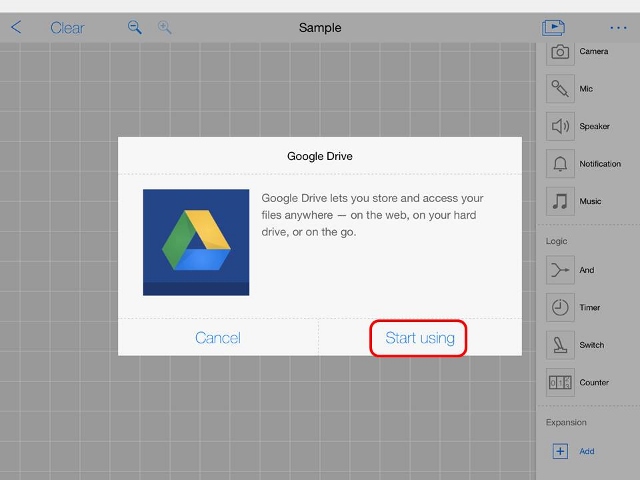Tap the Sample project title

(320, 27)
